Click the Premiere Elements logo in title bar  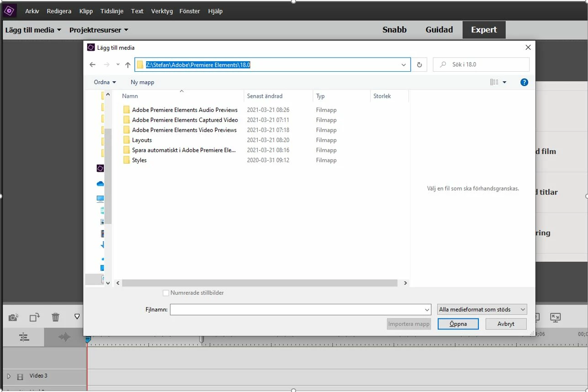[10, 11]
